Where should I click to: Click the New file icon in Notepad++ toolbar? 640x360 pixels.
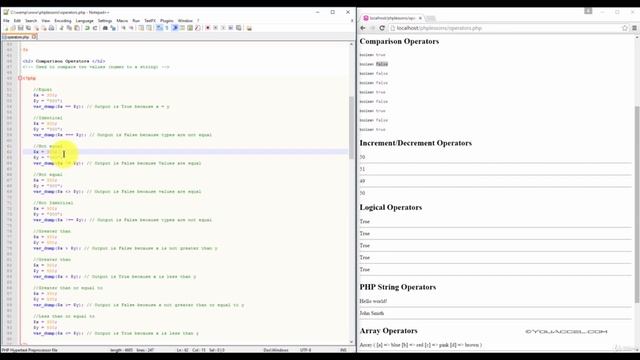point(6,28)
